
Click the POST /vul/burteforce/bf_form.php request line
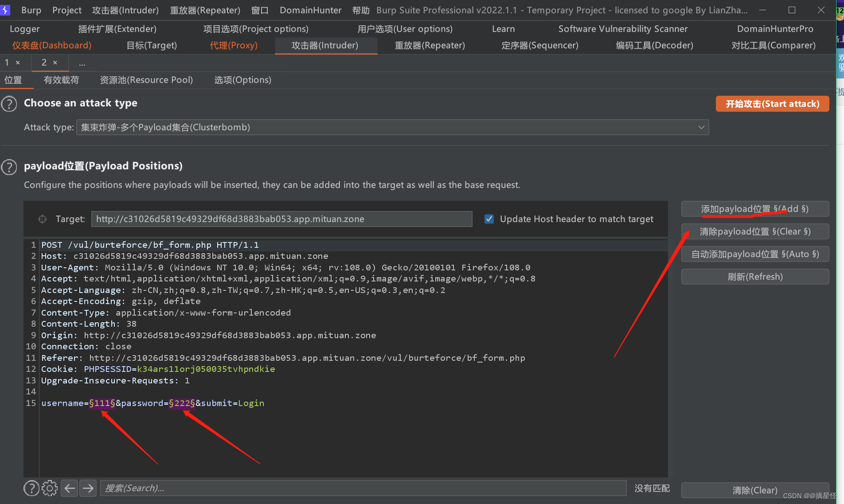click(x=150, y=245)
